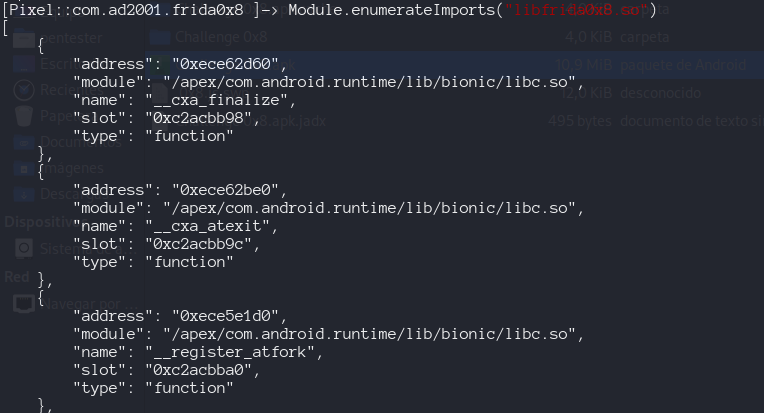This screenshot has width=764, height=413.
Task: Click the faint Papelera trash icon in sidebar
Action: tap(23, 114)
